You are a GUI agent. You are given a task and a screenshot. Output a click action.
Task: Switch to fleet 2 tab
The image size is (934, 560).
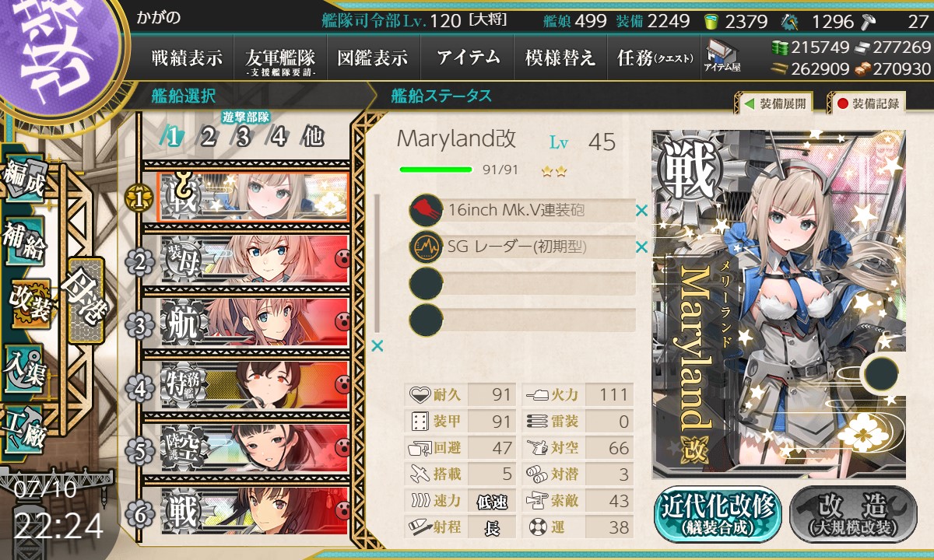pyautogui.click(x=208, y=137)
